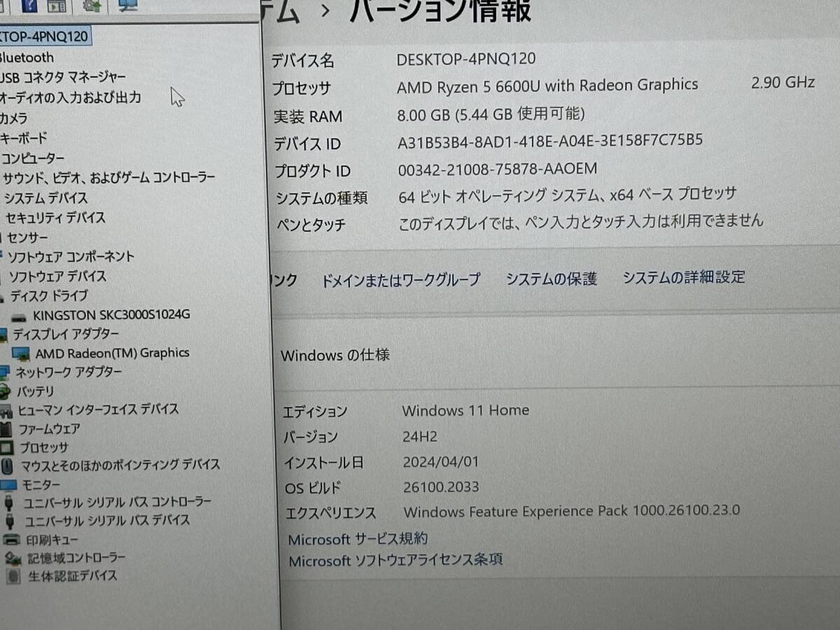This screenshot has width=840, height=630.
Task: Click the USB icon beside ユニバーサル シリアル バス デバイス
Action: tap(10, 521)
